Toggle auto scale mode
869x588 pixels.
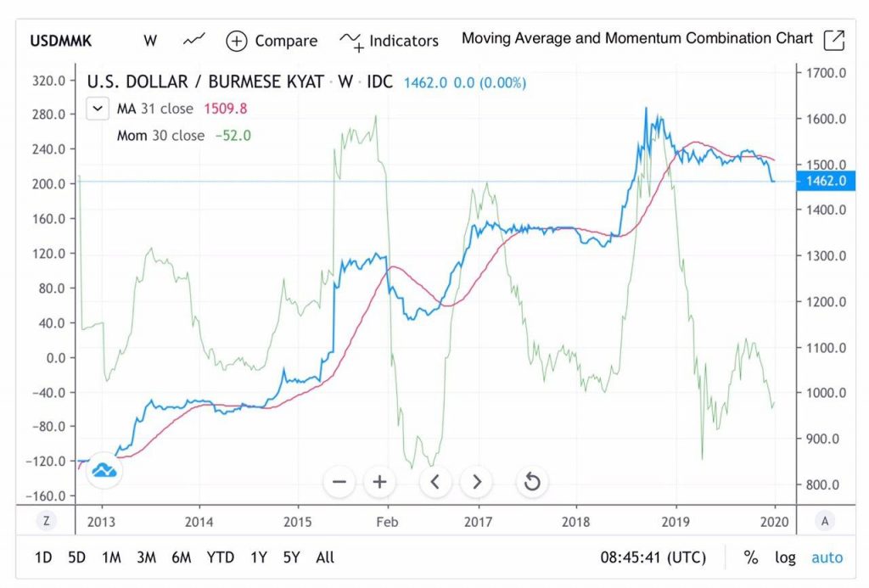827,557
